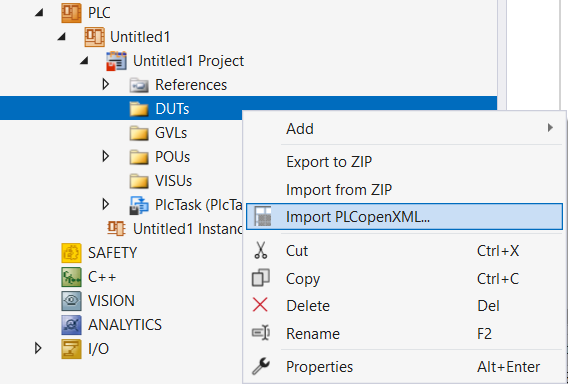This screenshot has width=568, height=384.
Task: Click the VISUs folder icon
Action: pyautogui.click(x=139, y=181)
